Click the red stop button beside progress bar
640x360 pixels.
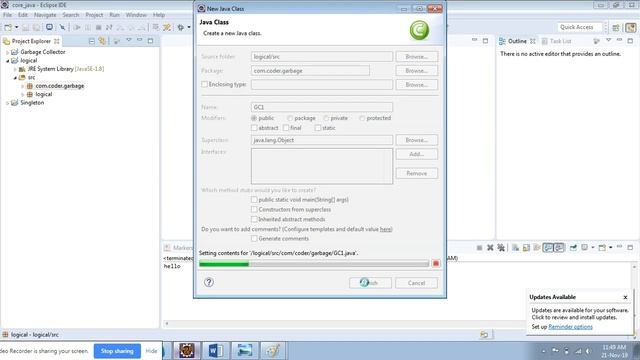coord(436,264)
